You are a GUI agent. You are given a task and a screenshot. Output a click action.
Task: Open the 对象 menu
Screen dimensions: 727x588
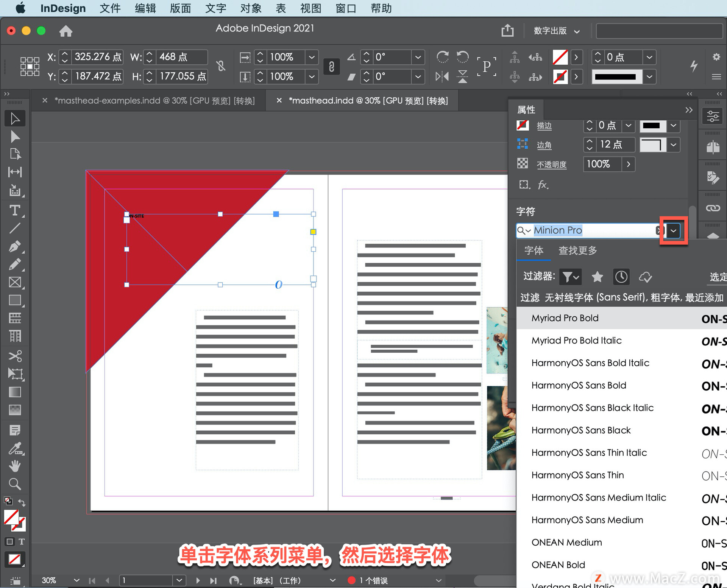pyautogui.click(x=251, y=8)
